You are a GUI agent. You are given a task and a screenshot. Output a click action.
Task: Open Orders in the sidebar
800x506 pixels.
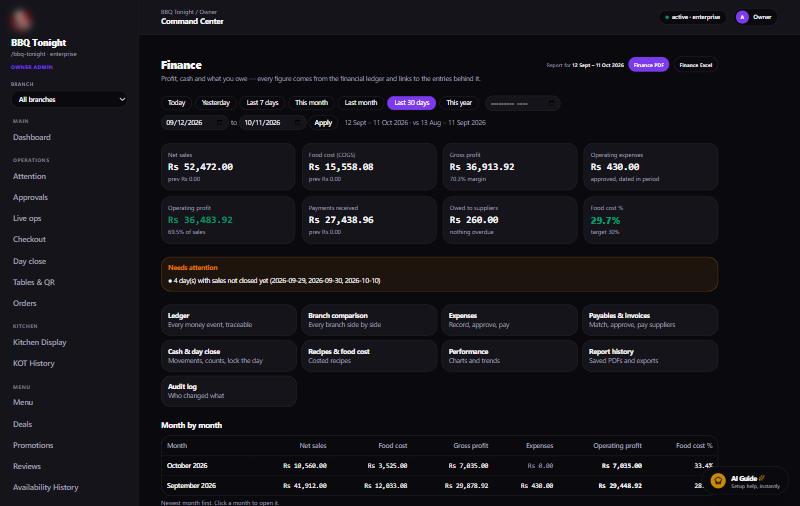coord(24,303)
